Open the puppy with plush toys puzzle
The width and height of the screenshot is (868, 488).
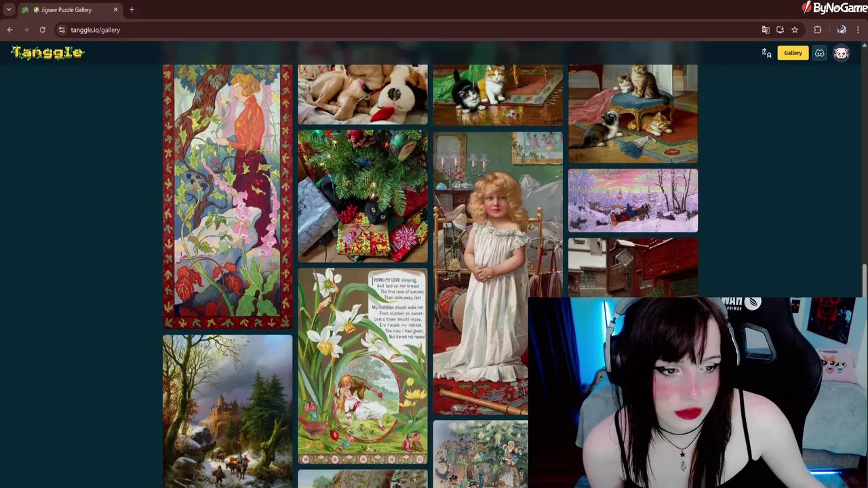(x=363, y=94)
